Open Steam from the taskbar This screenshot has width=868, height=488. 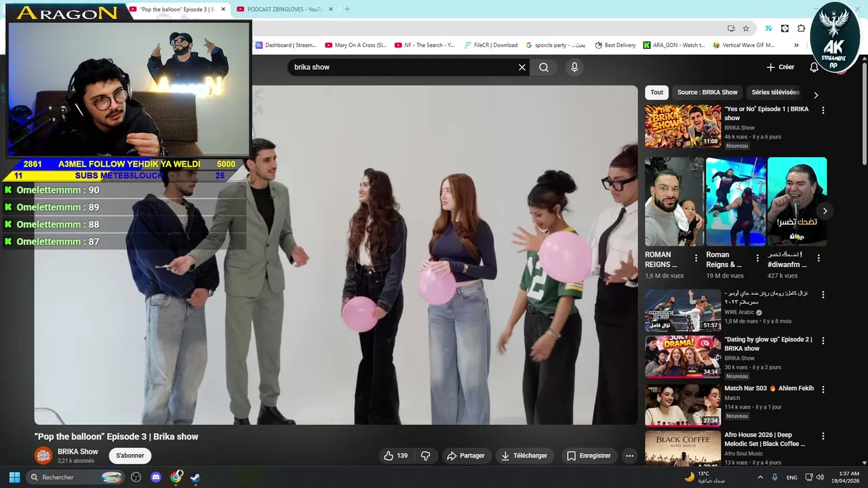pyautogui.click(x=195, y=477)
